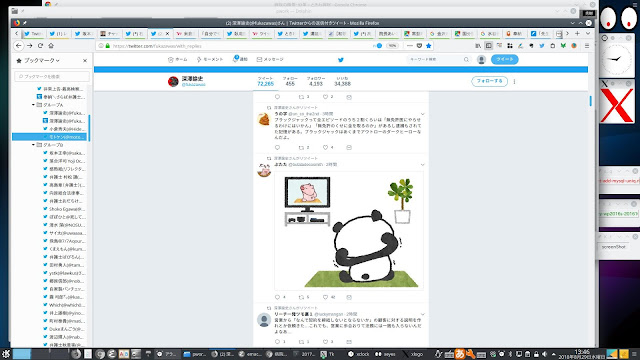This screenshot has width=640, height=360.
Task: Click the page scrollbar thumb on right
Action: [x=591, y=101]
